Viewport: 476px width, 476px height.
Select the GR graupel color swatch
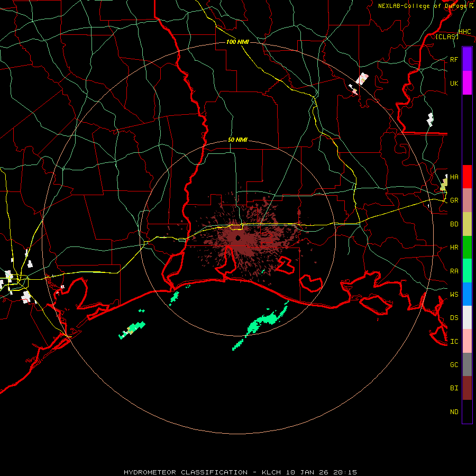tap(467, 200)
